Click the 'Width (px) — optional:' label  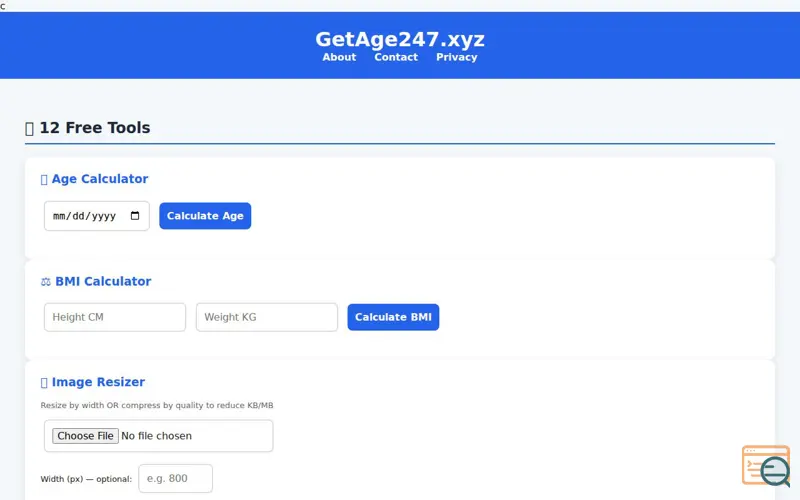coord(86,479)
